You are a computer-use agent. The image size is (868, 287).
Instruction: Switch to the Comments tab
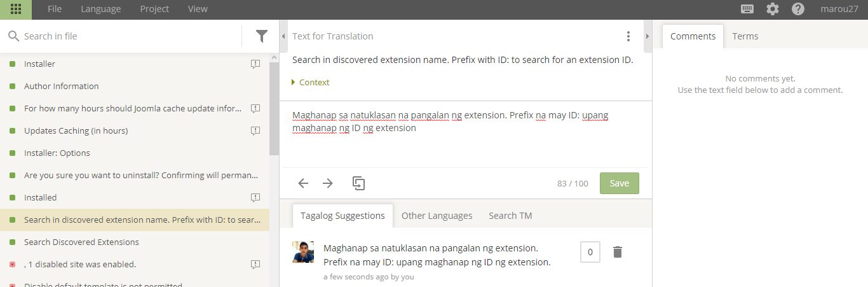pyautogui.click(x=693, y=36)
